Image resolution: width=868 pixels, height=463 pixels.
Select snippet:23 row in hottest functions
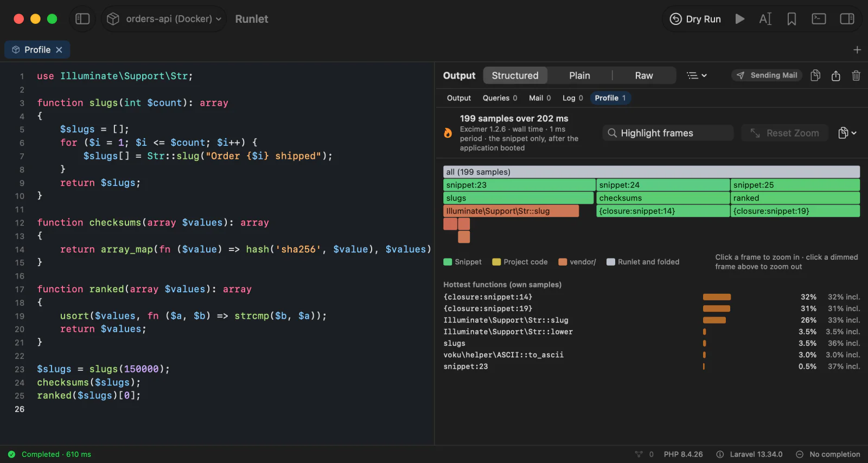tap(652, 366)
